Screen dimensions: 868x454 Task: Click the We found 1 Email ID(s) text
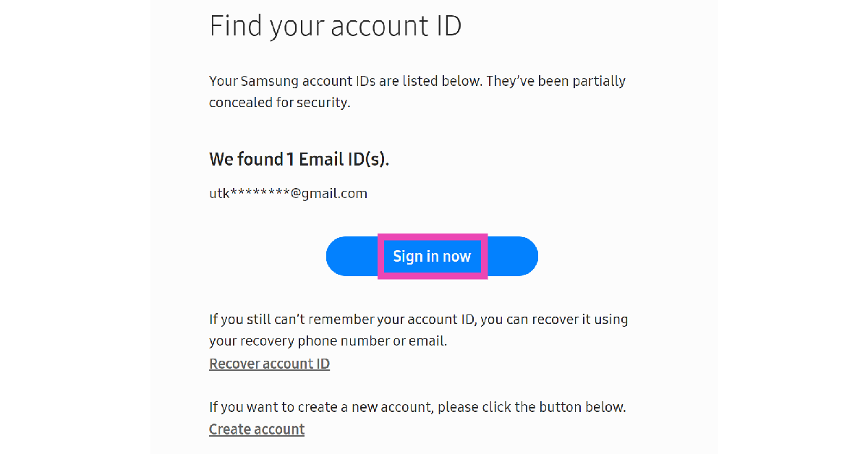[299, 159]
